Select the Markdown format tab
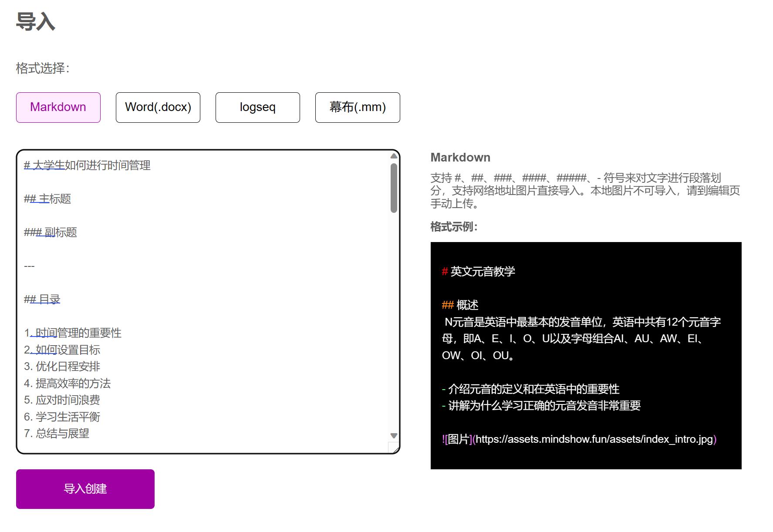Image resolution: width=773 pixels, height=532 pixels. click(57, 107)
